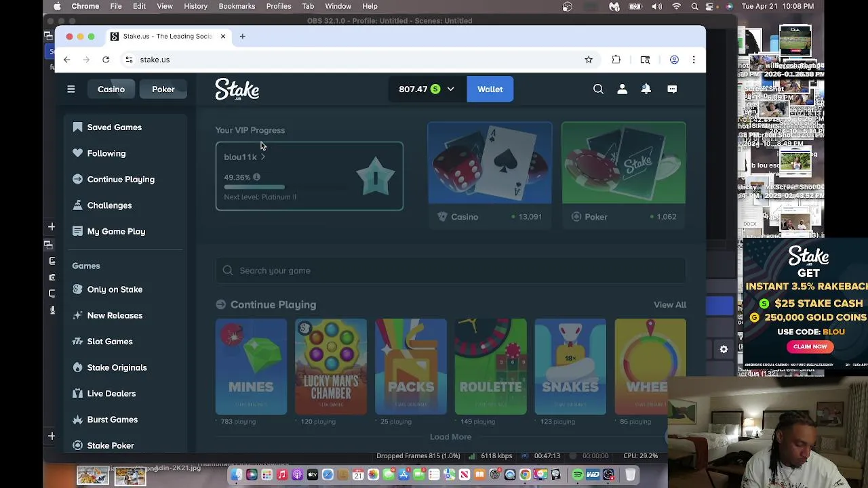Search icon in Stake header
The image size is (868, 488).
(x=598, y=89)
